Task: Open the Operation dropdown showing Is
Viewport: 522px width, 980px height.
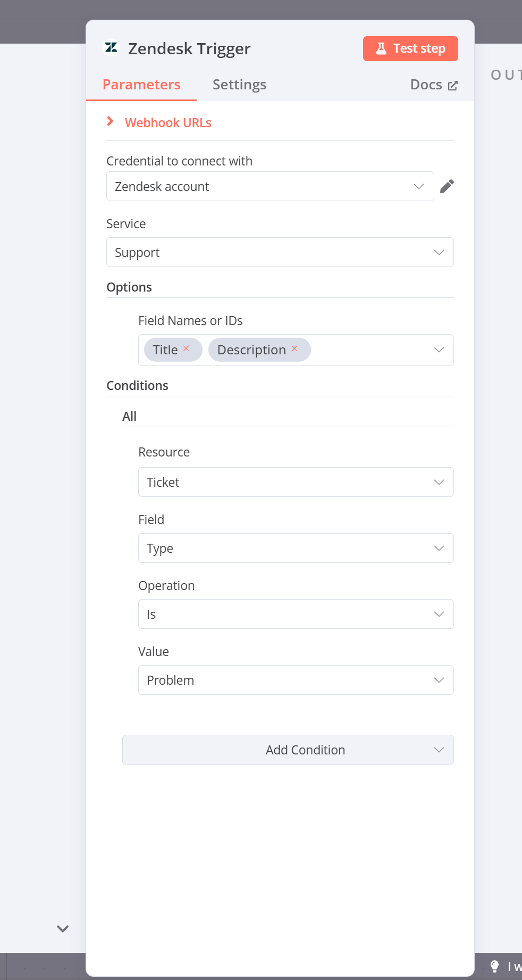Action: tap(296, 614)
